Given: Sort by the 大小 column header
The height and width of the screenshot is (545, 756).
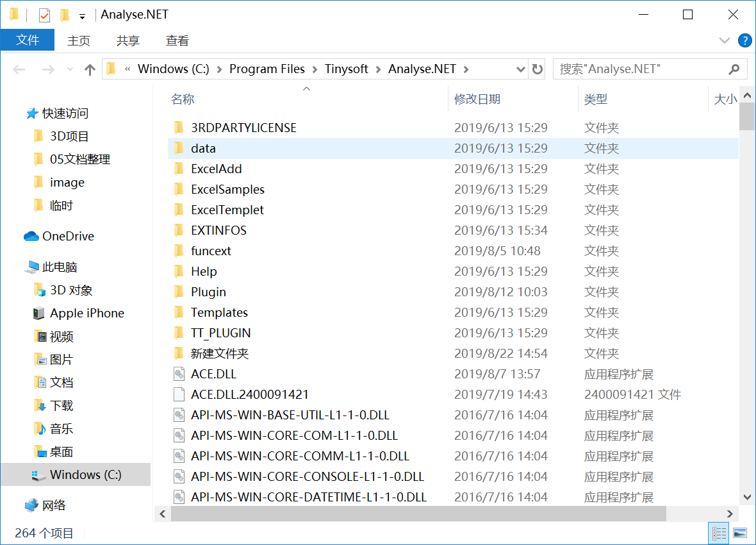Looking at the screenshot, I should pyautogui.click(x=725, y=99).
